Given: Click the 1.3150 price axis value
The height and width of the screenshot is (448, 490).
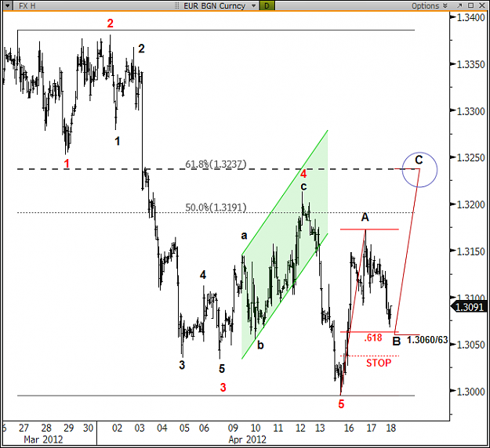Looking at the screenshot, I should [470, 251].
